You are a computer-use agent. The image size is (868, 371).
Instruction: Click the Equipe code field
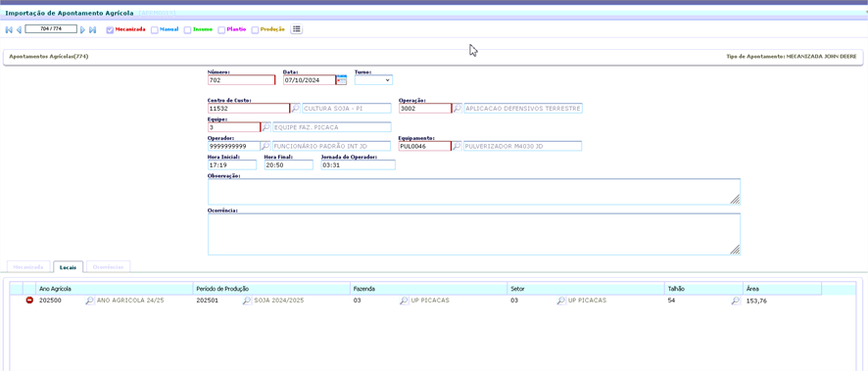(233, 127)
